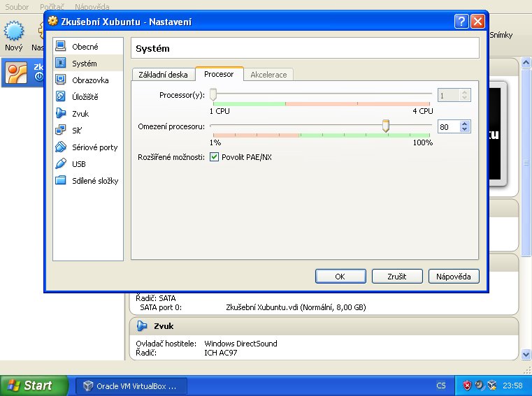Increase processor cap with up arrow
Image resolution: width=532 pixels, height=396 pixels.
[x=464, y=124]
